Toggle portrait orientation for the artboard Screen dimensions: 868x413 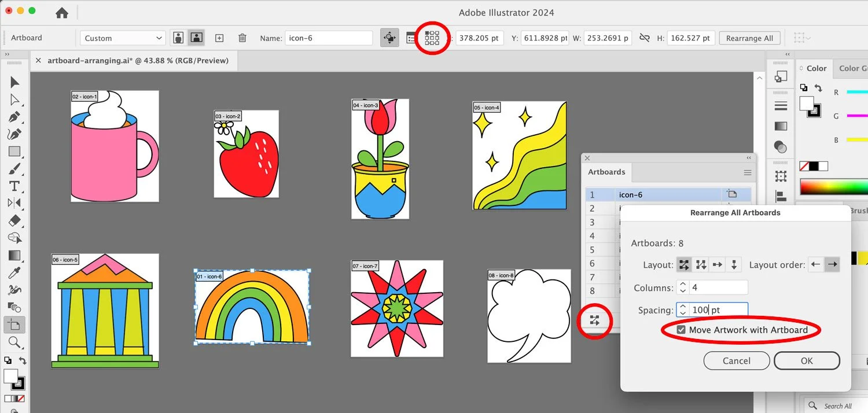coord(178,37)
